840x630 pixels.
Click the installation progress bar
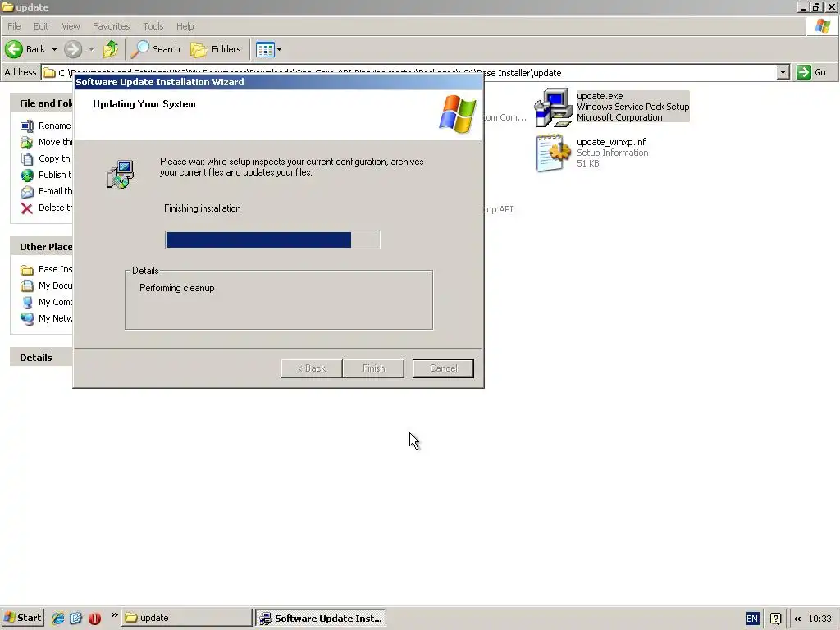(272, 240)
